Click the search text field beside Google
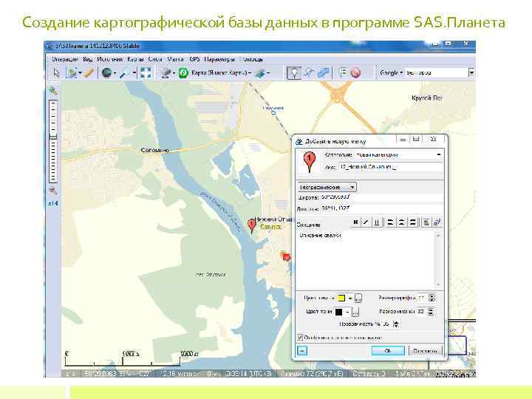 pyautogui.click(x=437, y=72)
